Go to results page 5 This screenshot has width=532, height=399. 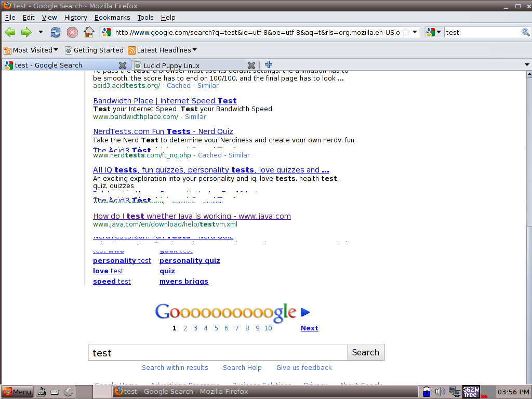[216, 328]
